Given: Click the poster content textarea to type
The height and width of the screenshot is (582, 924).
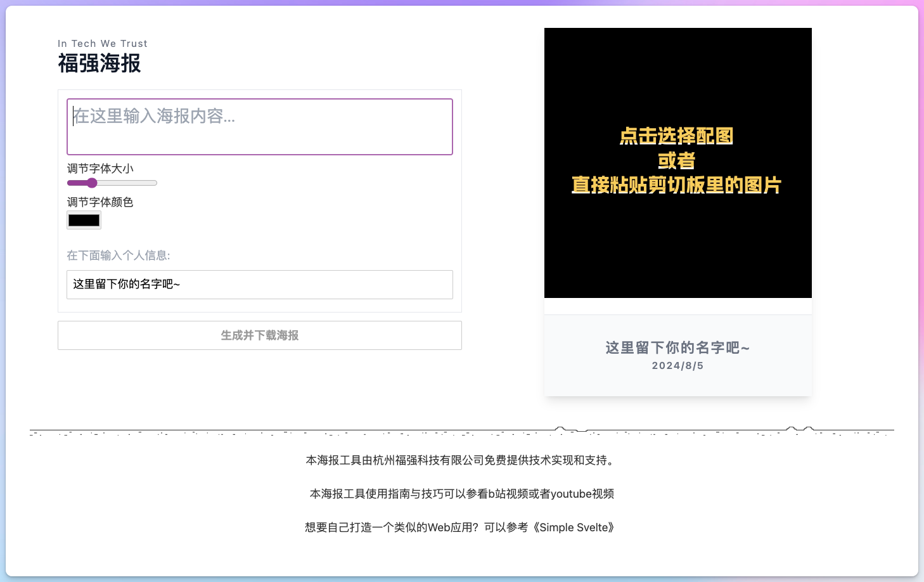Looking at the screenshot, I should coord(259,127).
